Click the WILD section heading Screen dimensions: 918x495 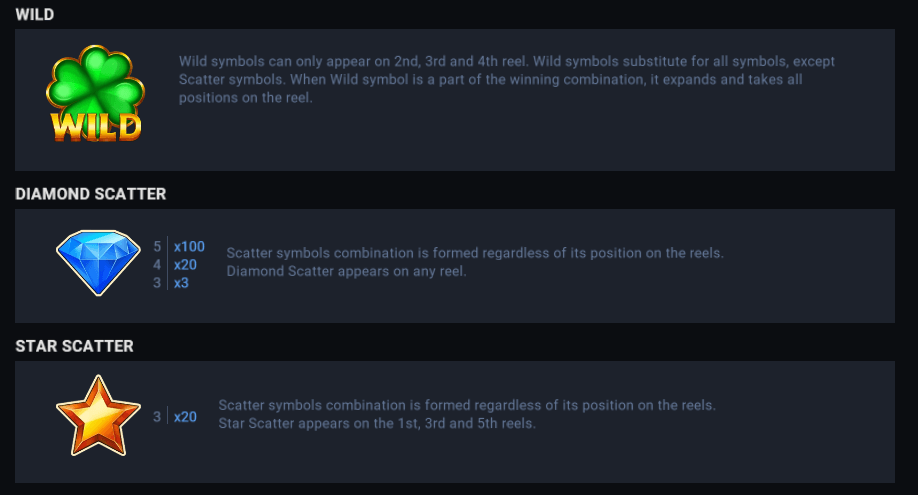pos(35,14)
